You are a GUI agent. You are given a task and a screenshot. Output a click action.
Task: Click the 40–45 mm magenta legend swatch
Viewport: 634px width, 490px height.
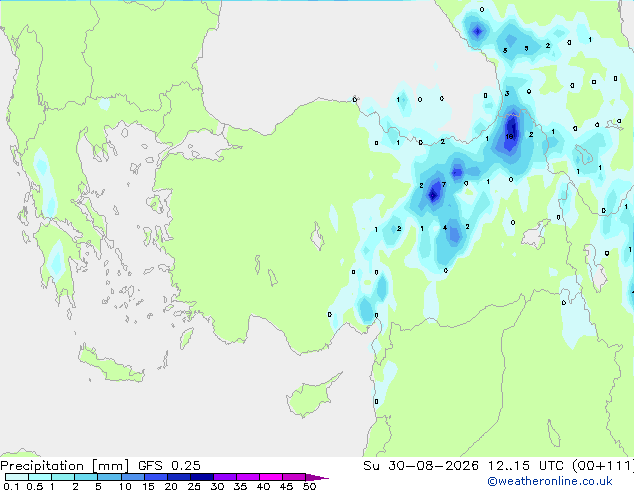(271, 477)
